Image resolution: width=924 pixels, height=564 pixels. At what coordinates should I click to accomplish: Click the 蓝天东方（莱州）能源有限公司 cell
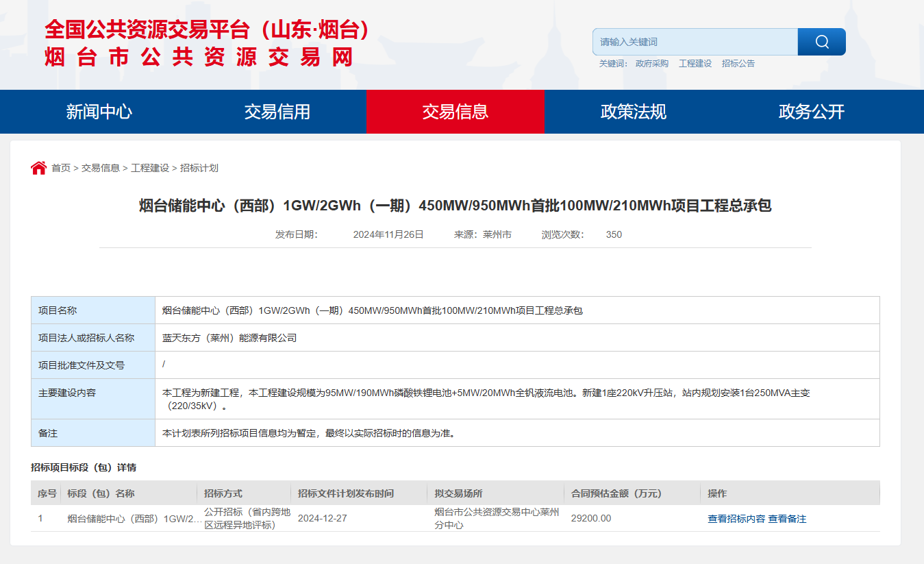(517, 338)
